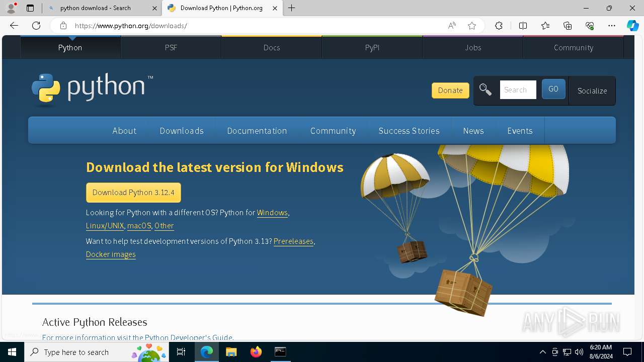Open the Socialize menu
644x362 pixels.
click(x=592, y=90)
